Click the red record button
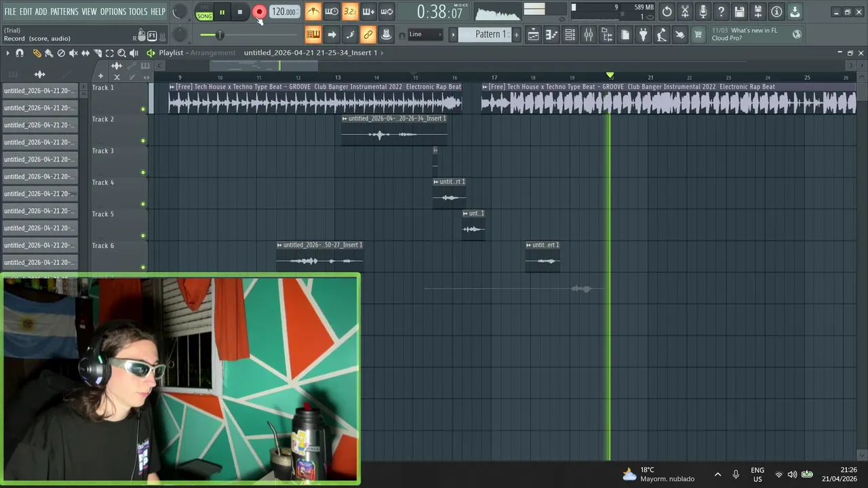This screenshot has width=868, height=488. pyautogui.click(x=259, y=12)
